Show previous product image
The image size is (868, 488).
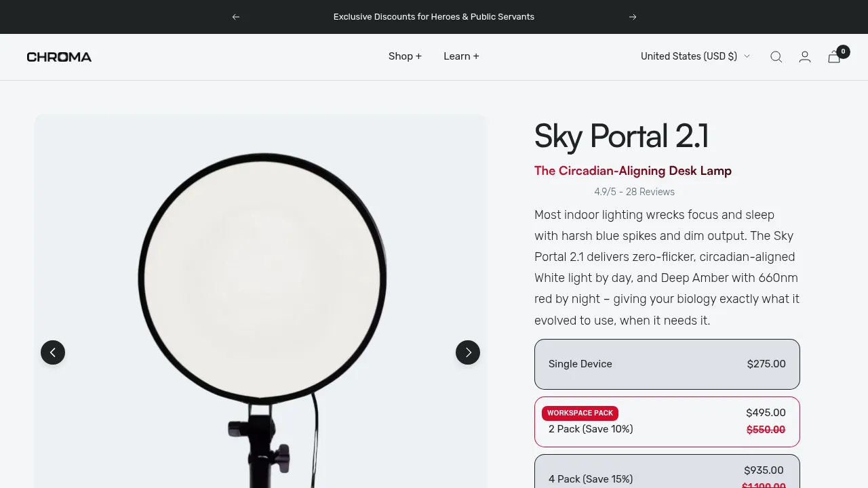click(x=53, y=352)
